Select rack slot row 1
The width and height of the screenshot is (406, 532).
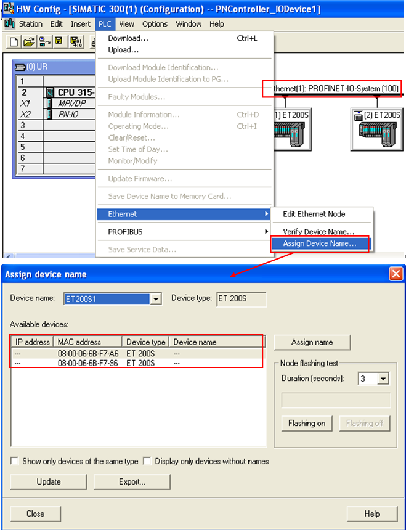pos(57,81)
